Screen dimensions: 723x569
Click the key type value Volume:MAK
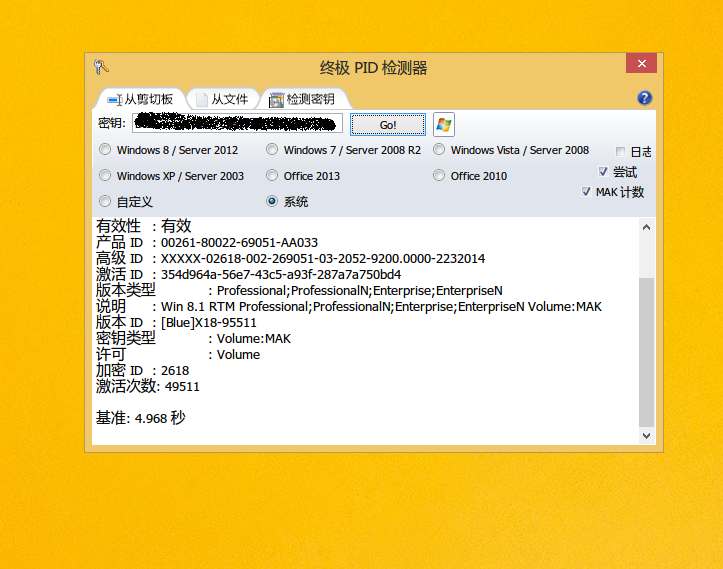click(254, 339)
